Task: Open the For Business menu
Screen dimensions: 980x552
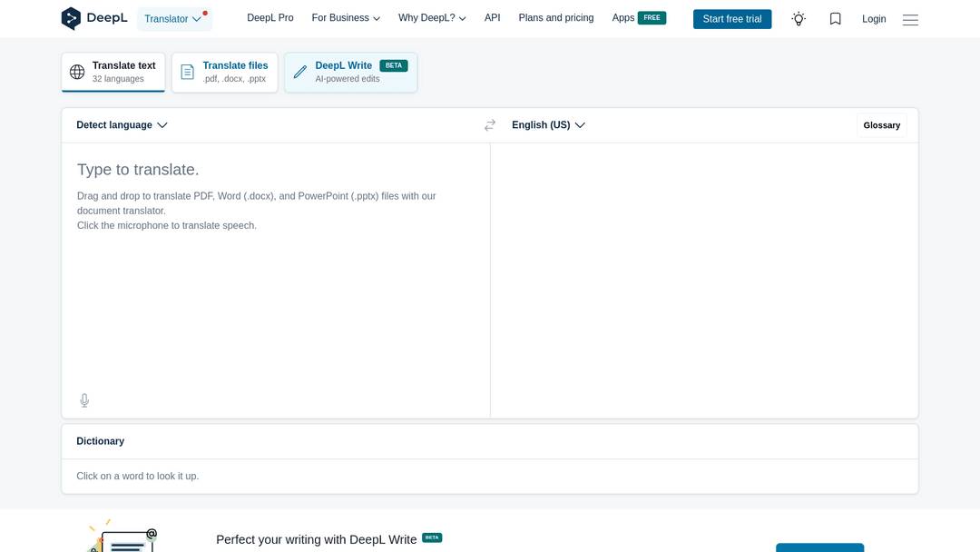Action: tap(346, 18)
